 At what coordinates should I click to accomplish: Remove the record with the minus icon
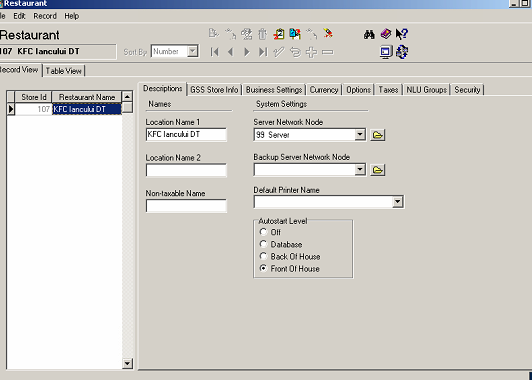(327, 52)
